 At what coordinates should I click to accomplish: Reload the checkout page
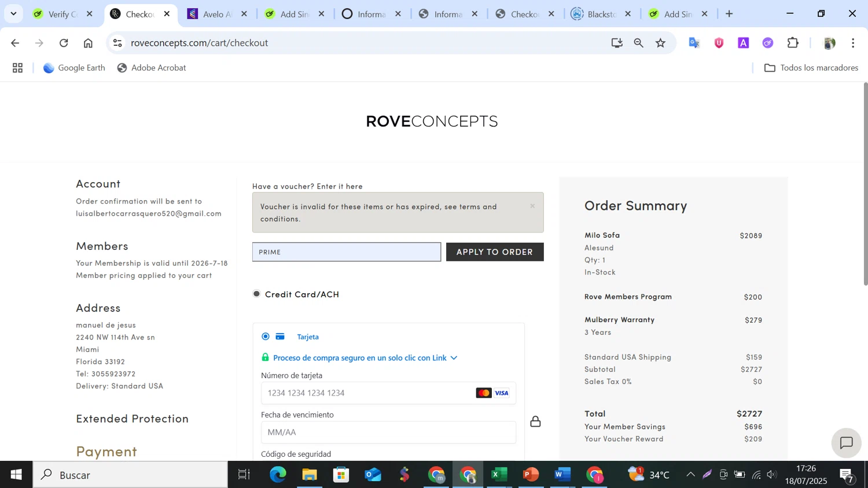(x=64, y=43)
